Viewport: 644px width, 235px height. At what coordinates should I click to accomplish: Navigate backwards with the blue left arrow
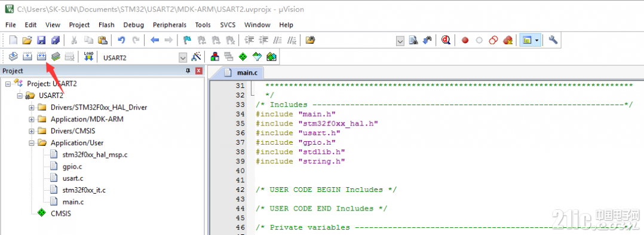click(x=154, y=40)
